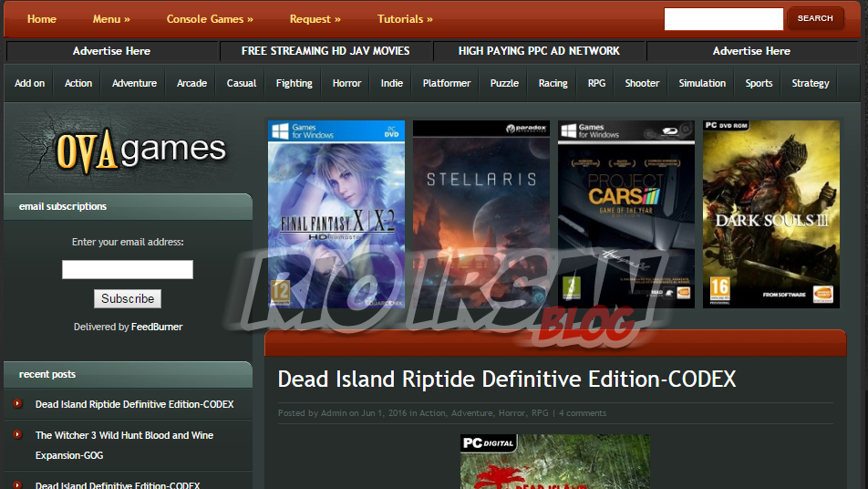Screen dimensions: 868x489
Task: Open recent post Dead Island Definitive Edition-CODEX
Action: [118, 484]
